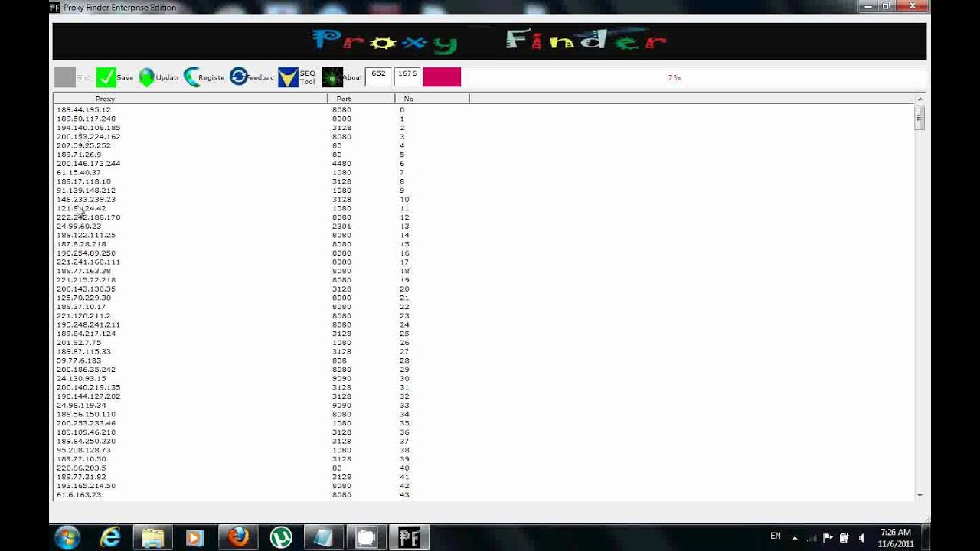Viewport: 980px width, 551px height.
Task: Open uTorrent from the taskbar
Action: [281, 538]
